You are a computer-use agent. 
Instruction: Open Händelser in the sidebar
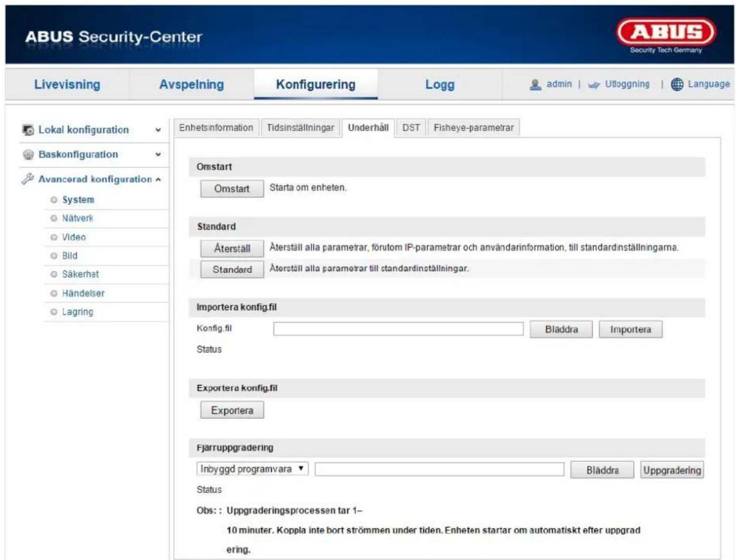coord(83,294)
